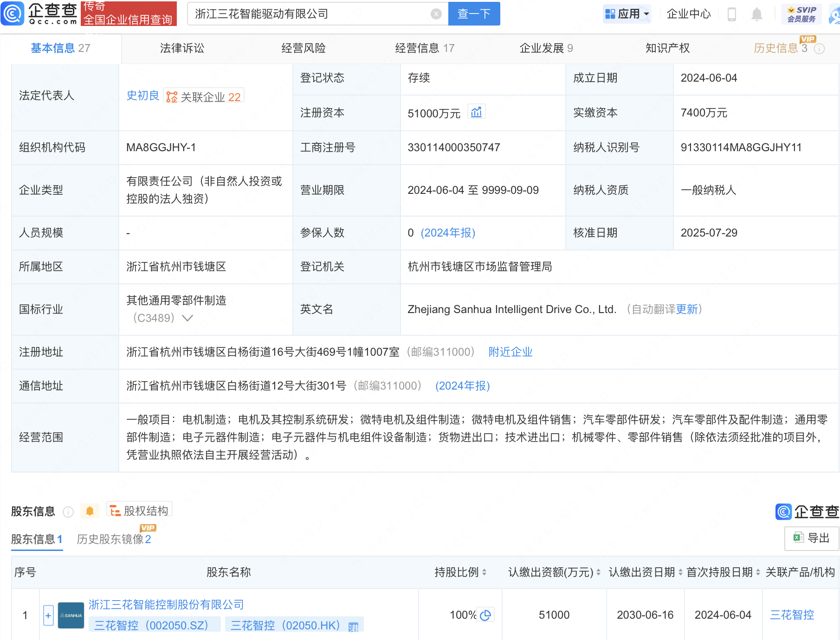Switch to 知识产权 tab
This screenshot has width=840, height=640.
(x=667, y=48)
